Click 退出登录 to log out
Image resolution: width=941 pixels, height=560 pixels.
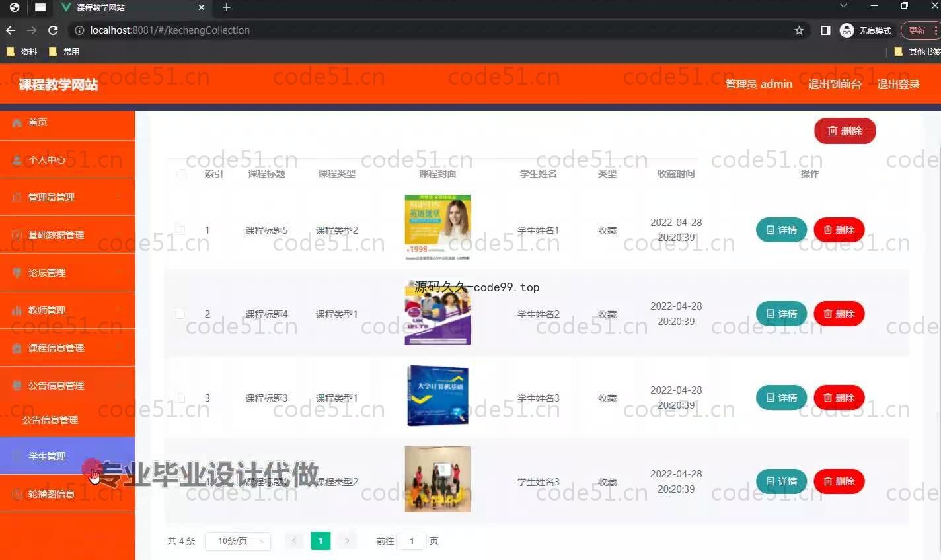tap(898, 84)
